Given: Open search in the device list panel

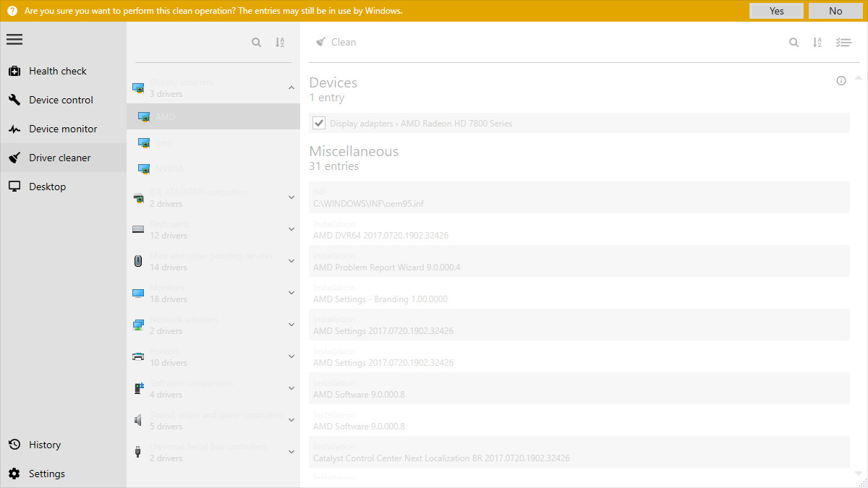Looking at the screenshot, I should (x=256, y=42).
